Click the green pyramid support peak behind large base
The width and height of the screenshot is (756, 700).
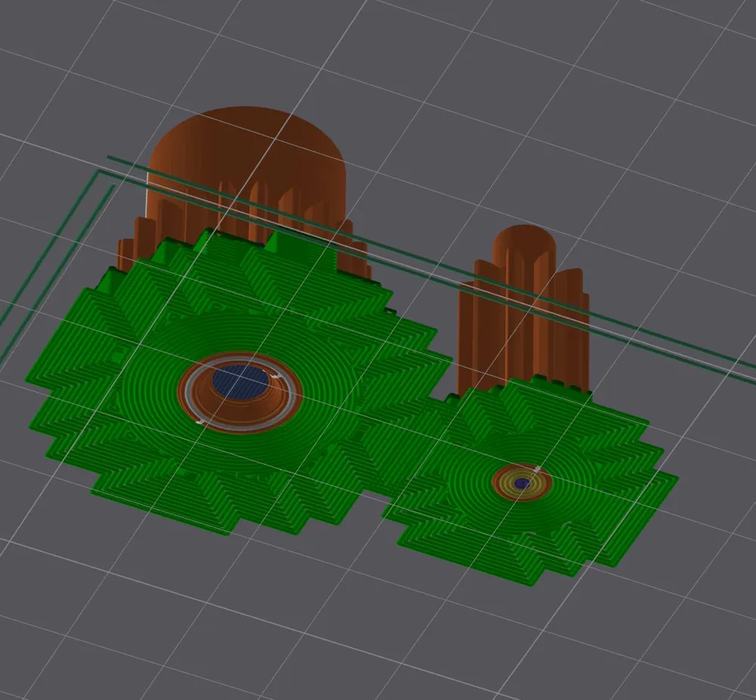click(275, 241)
